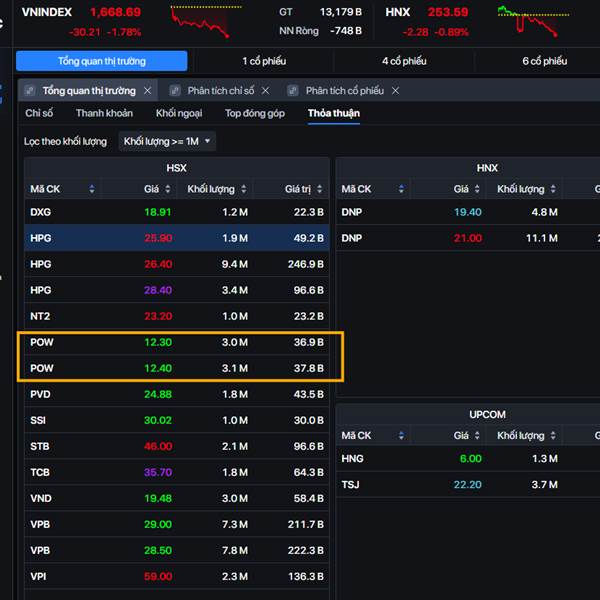The width and height of the screenshot is (600, 600).
Task: Switch to 4 cổ phiếu layout
Action: pyautogui.click(x=404, y=61)
